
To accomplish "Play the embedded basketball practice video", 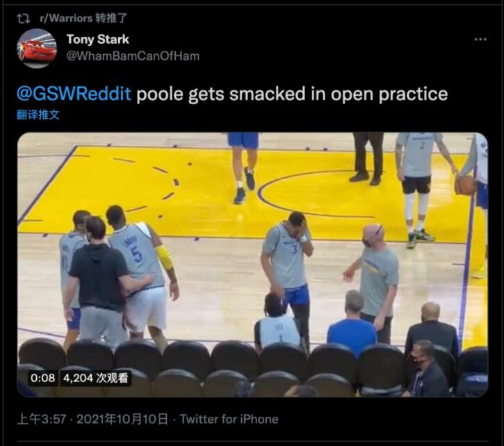I will click(252, 265).
